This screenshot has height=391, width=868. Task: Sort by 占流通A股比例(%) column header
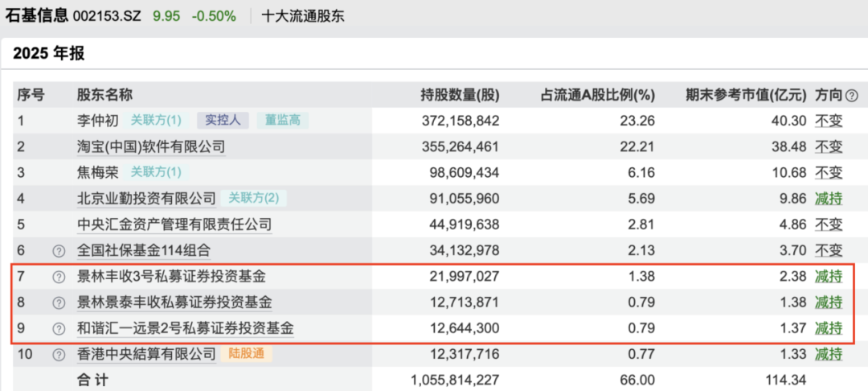(597, 95)
